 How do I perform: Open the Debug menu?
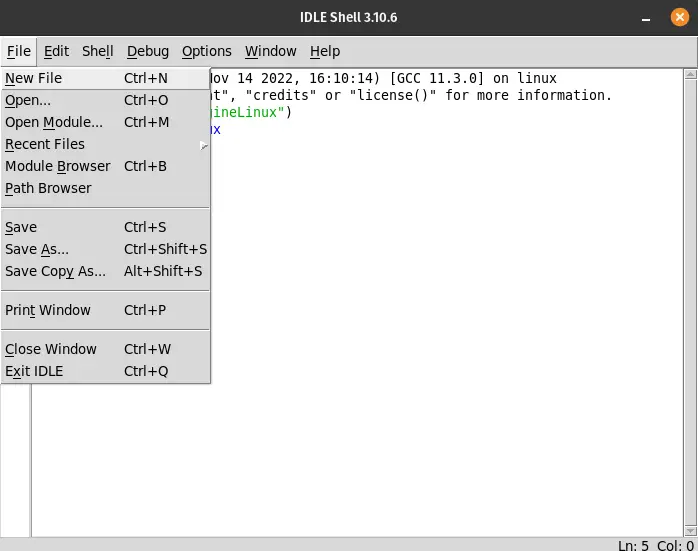pyautogui.click(x=148, y=52)
